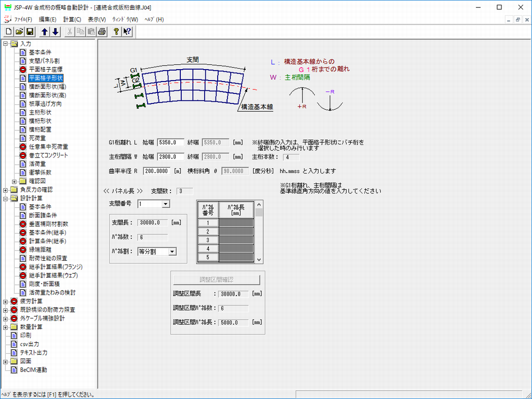Click the Open file folder icon
This screenshot has height=399, width=532.
click(x=19, y=32)
